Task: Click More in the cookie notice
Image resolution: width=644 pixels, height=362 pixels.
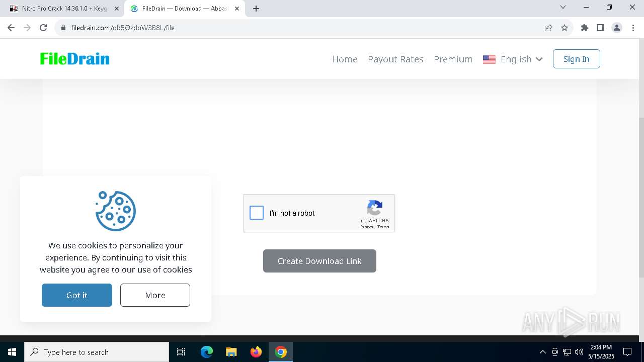Action: pyautogui.click(x=155, y=295)
